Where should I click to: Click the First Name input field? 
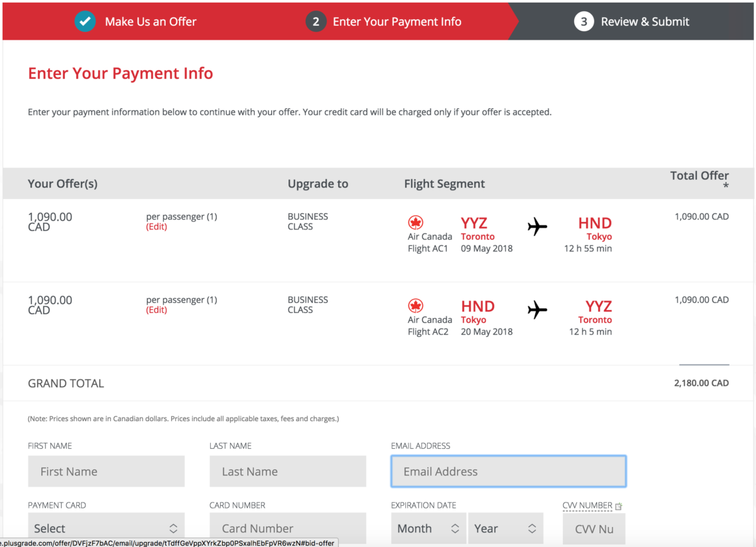click(106, 471)
